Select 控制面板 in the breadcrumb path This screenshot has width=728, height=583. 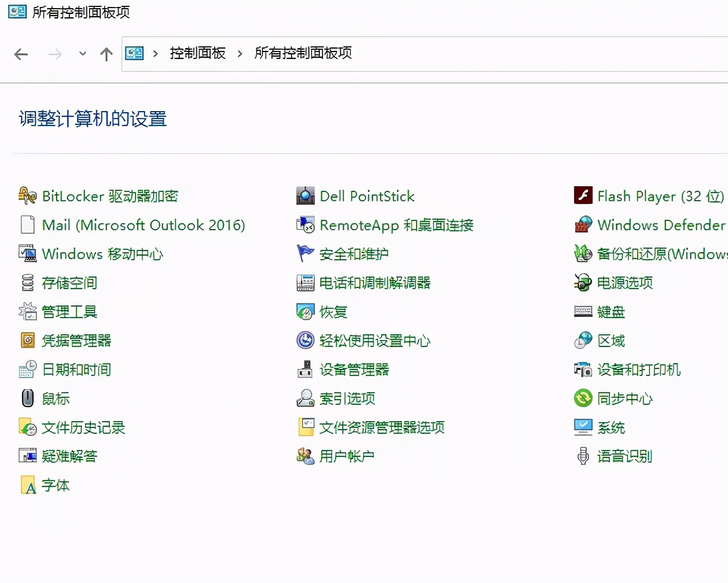[x=197, y=53]
